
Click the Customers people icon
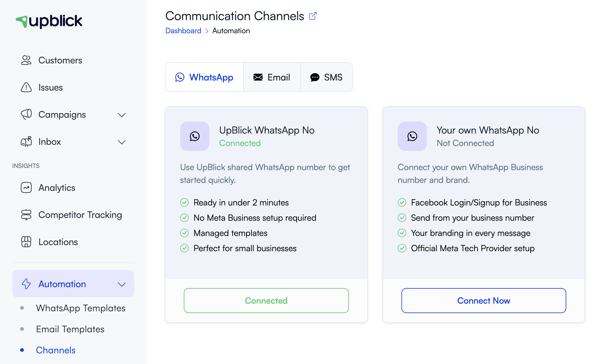pos(26,60)
